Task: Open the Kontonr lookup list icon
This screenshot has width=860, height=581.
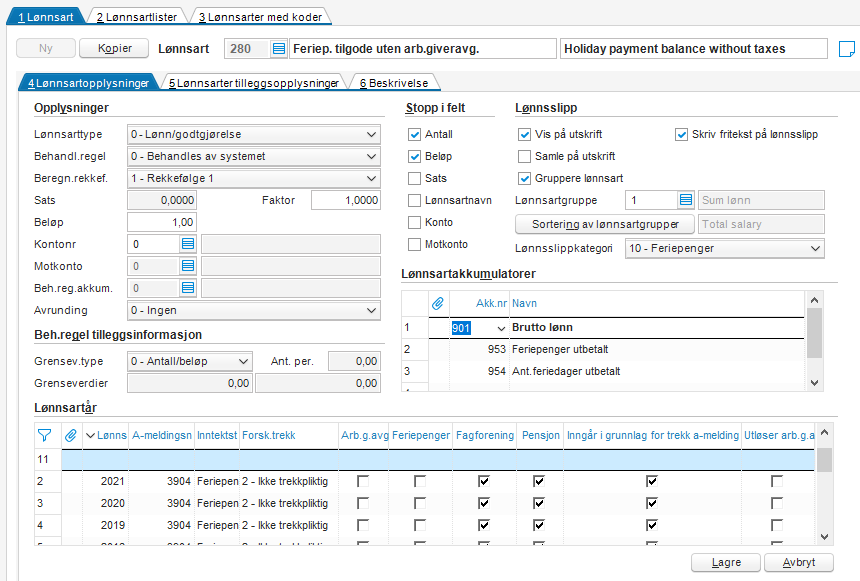Action: pos(188,244)
